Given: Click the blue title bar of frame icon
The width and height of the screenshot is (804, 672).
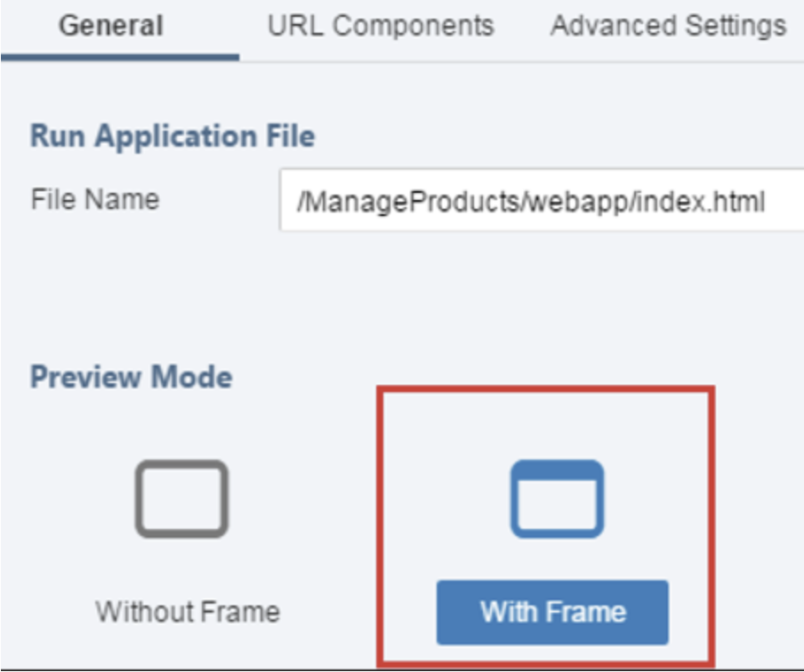Looking at the screenshot, I should tap(557, 470).
